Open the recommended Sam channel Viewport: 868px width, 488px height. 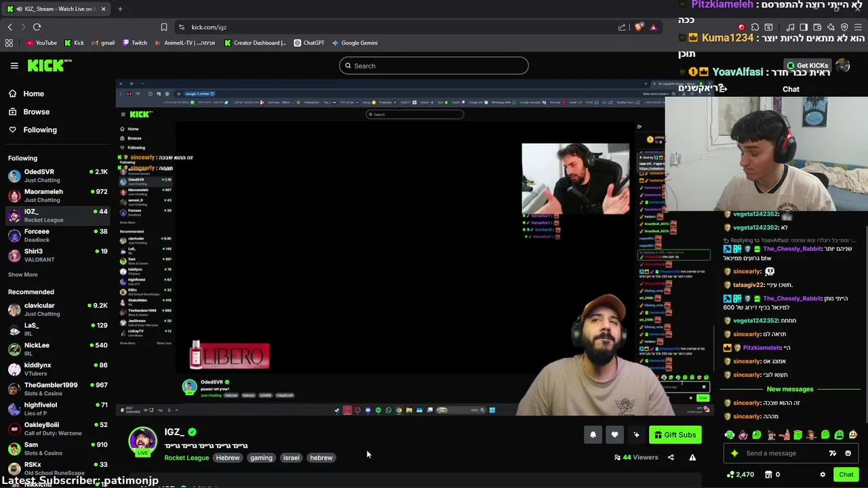tap(58, 448)
